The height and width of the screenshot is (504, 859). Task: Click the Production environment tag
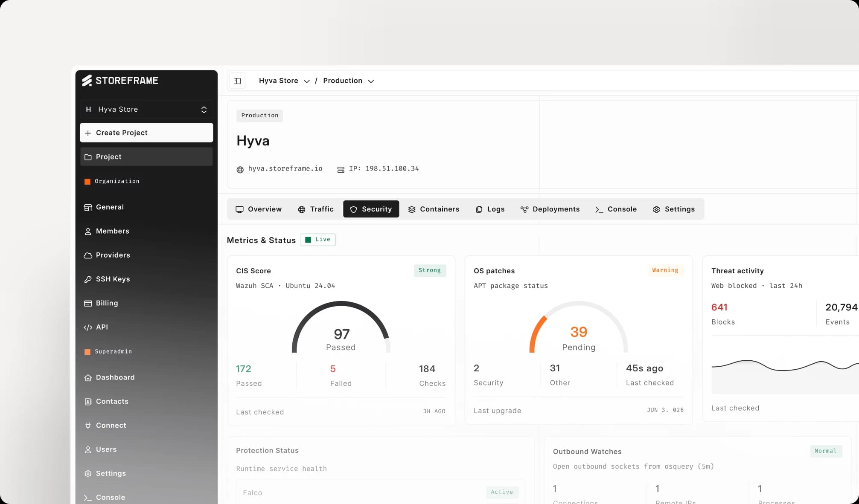coord(259,116)
